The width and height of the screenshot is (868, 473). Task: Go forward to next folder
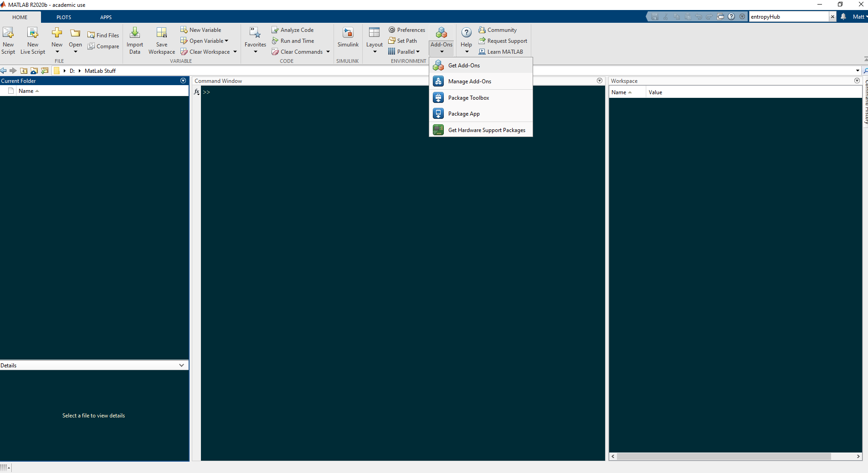(13, 71)
